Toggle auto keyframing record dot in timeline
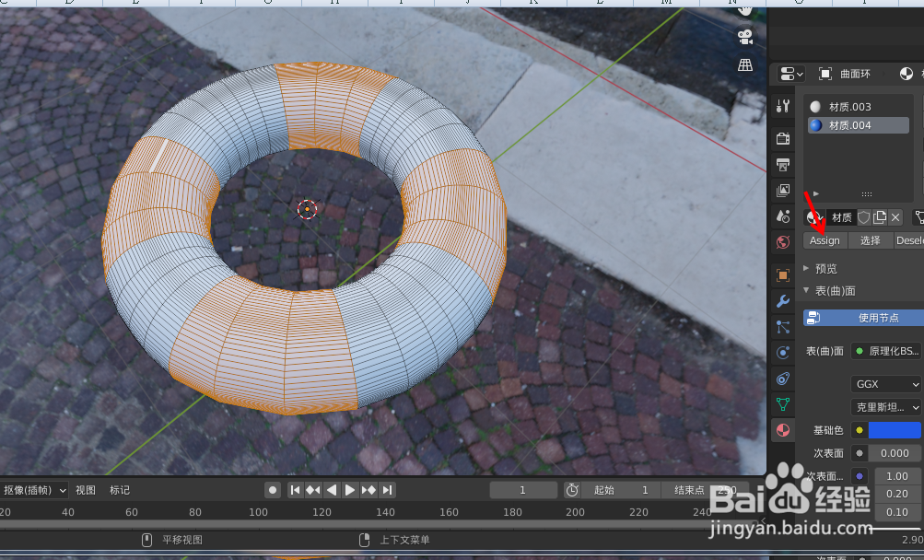This screenshot has height=560, width=924. click(273, 489)
